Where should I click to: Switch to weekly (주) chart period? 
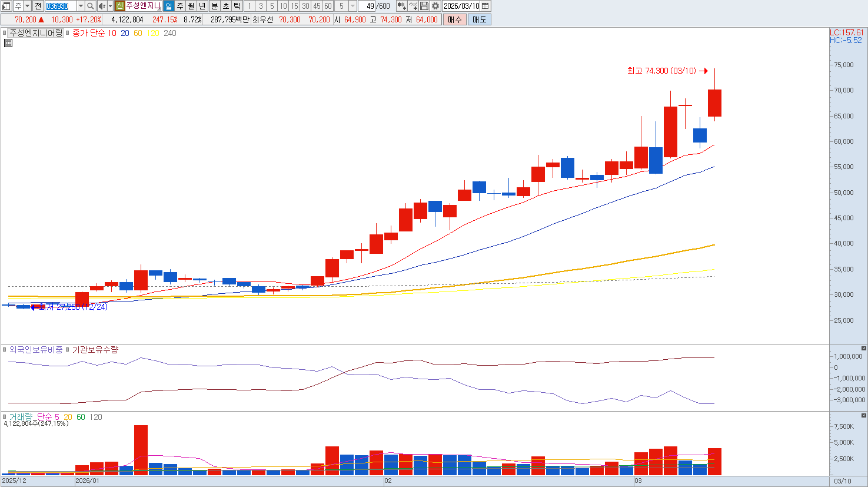coord(180,6)
